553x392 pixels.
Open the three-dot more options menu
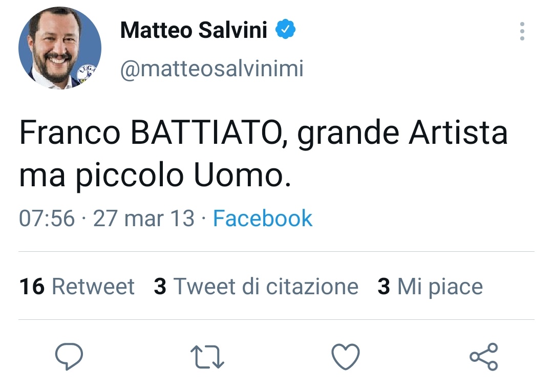522,31
